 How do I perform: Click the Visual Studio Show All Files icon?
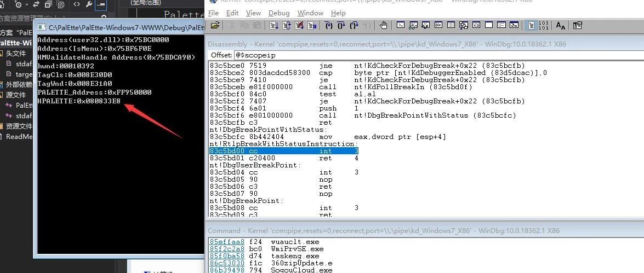pos(61,4)
